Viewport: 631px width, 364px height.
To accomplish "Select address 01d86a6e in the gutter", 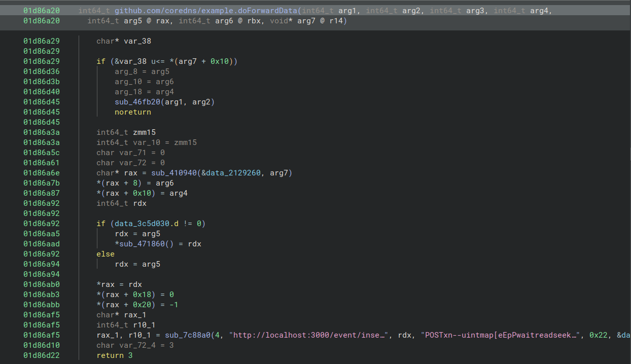I will pyautogui.click(x=42, y=173).
